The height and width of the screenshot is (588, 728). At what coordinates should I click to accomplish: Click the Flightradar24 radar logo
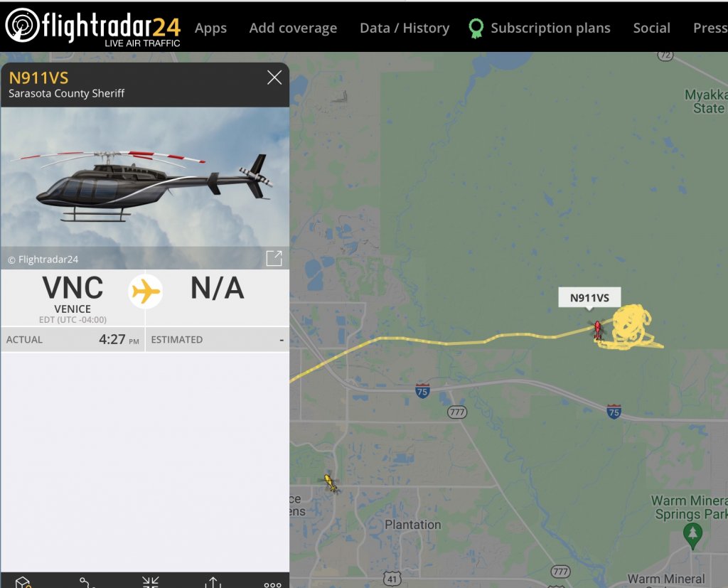(23, 25)
